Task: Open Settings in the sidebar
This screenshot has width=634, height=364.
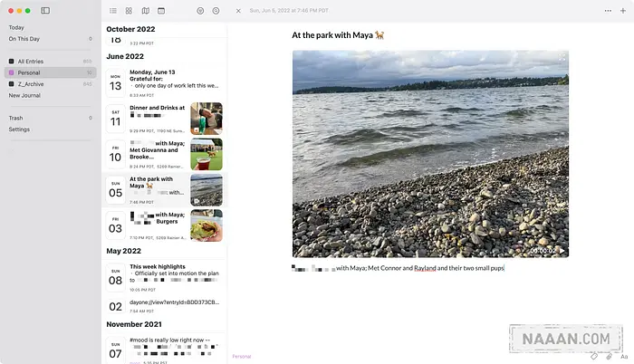Action: pos(19,129)
